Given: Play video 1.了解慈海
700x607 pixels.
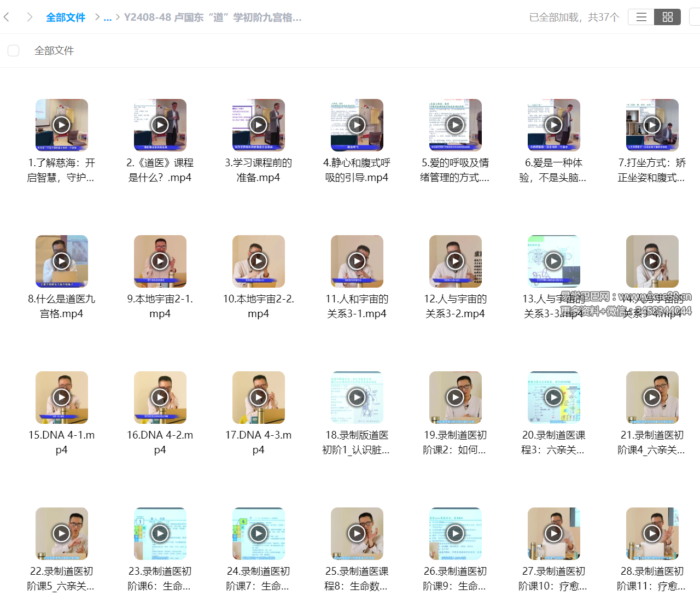Looking at the screenshot, I should click(61, 125).
